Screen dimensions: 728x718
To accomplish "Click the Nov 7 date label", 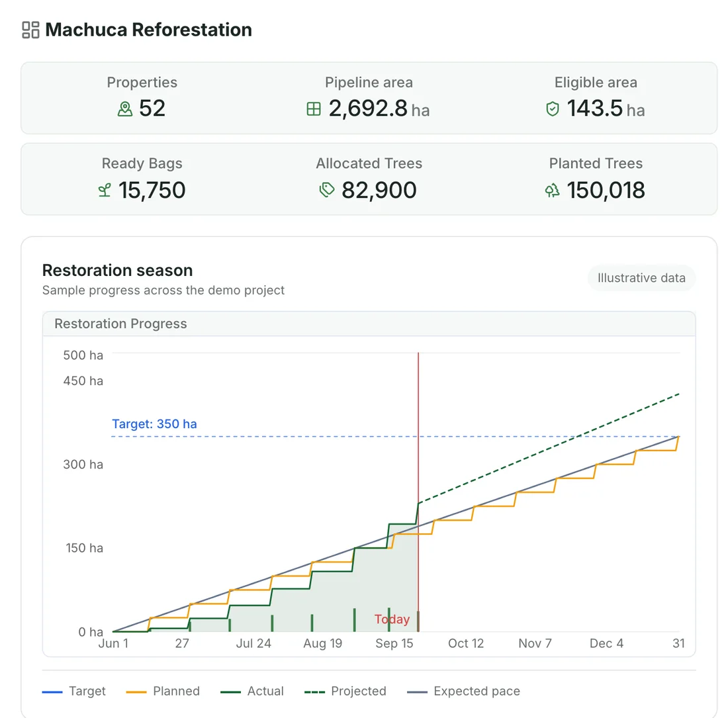I will 535,643.
